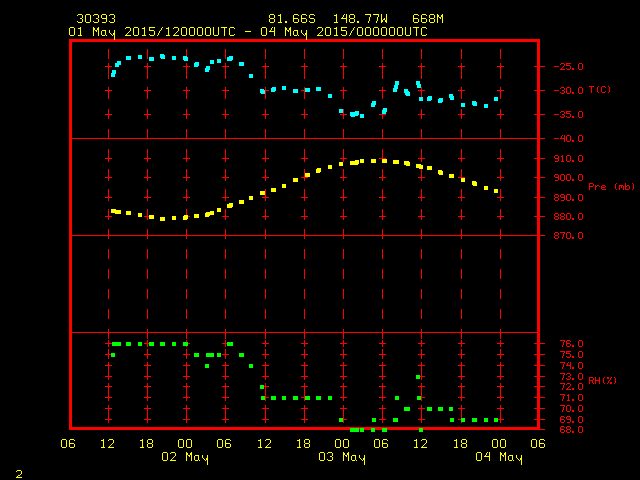This screenshot has width=640, height=480.
Task: Click the end time 04 May 2015/000000UTC
Action: point(344,32)
